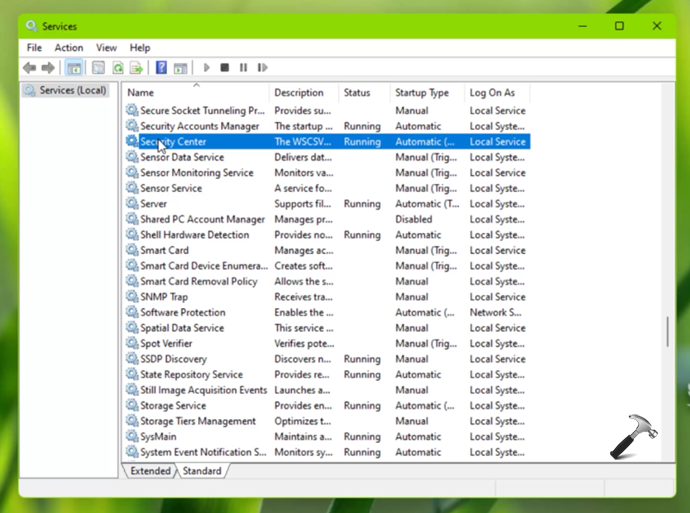690x513 pixels.
Task: Switch to the Extended tab
Action: (150, 470)
